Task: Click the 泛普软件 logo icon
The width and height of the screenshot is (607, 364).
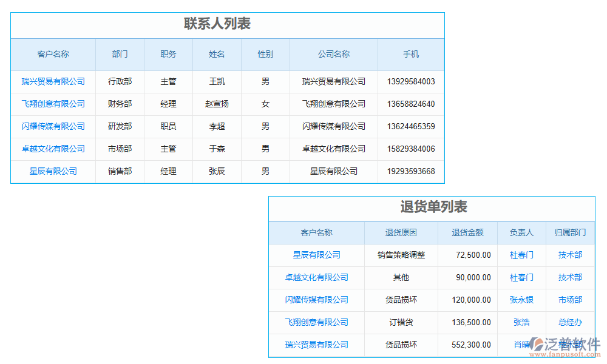Action: 537,344
